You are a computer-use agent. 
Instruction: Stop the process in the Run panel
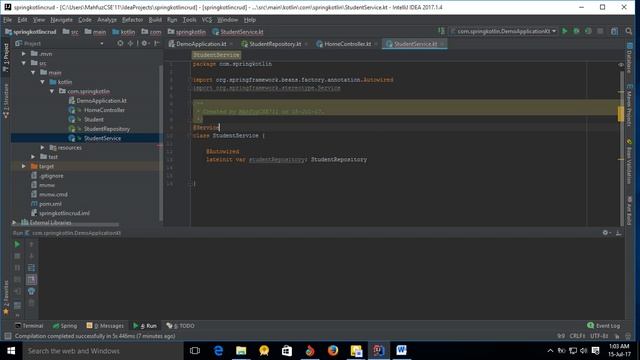[x=17, y=256]
